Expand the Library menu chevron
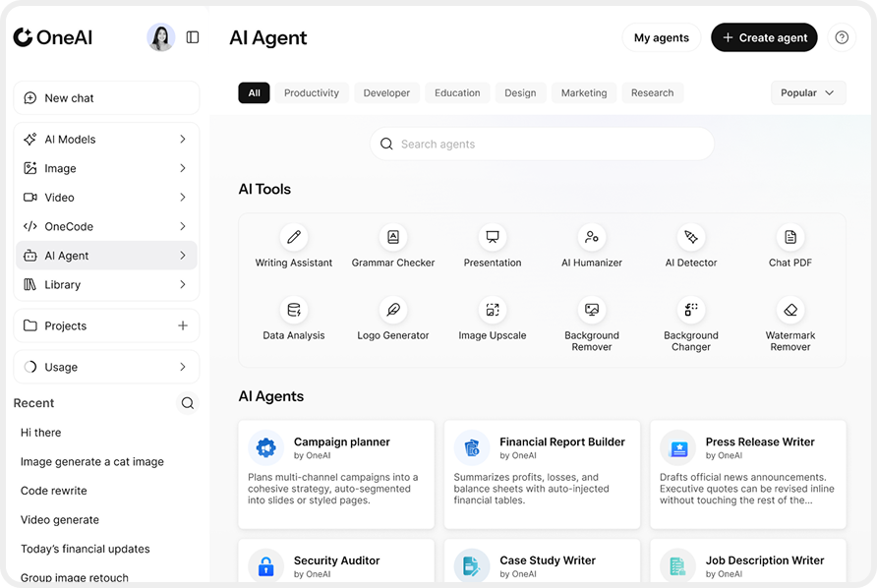Viewport: 877px width, 588px height. click(183, 285)
